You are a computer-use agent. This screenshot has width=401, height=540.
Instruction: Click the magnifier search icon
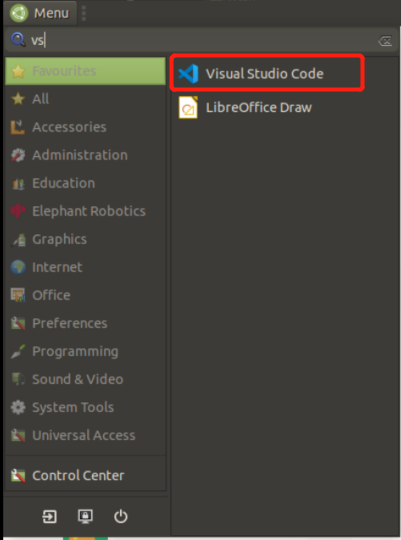[x=18, y=40]
